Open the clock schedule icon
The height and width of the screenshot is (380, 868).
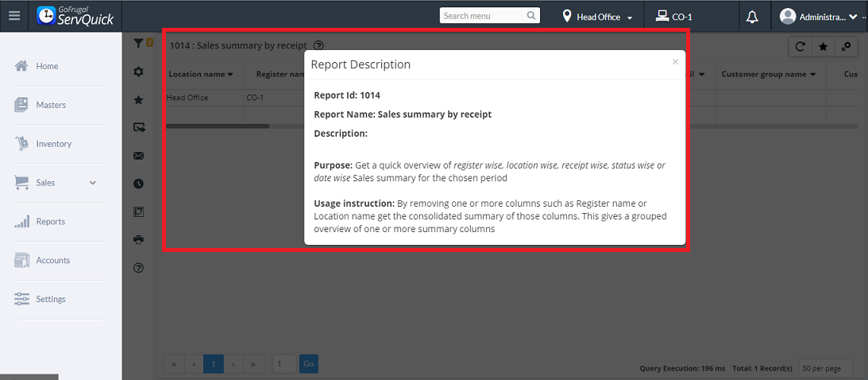tap(139, 184)
